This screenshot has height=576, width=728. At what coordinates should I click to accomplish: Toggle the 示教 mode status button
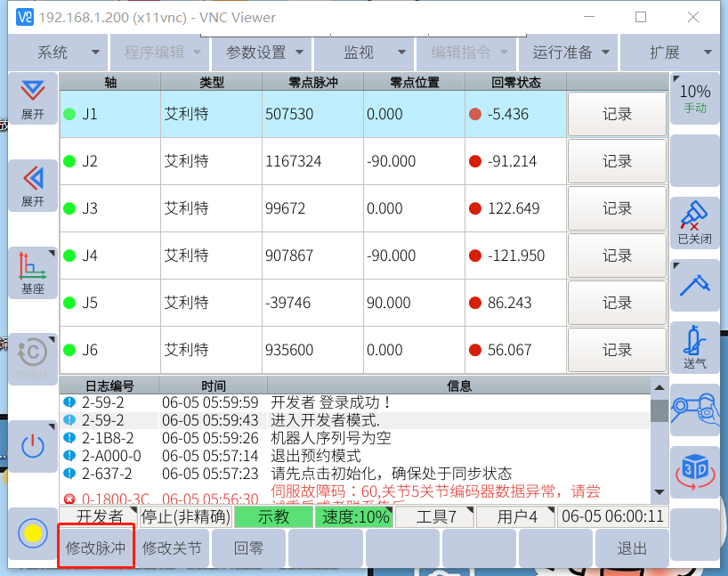(273, 516)
